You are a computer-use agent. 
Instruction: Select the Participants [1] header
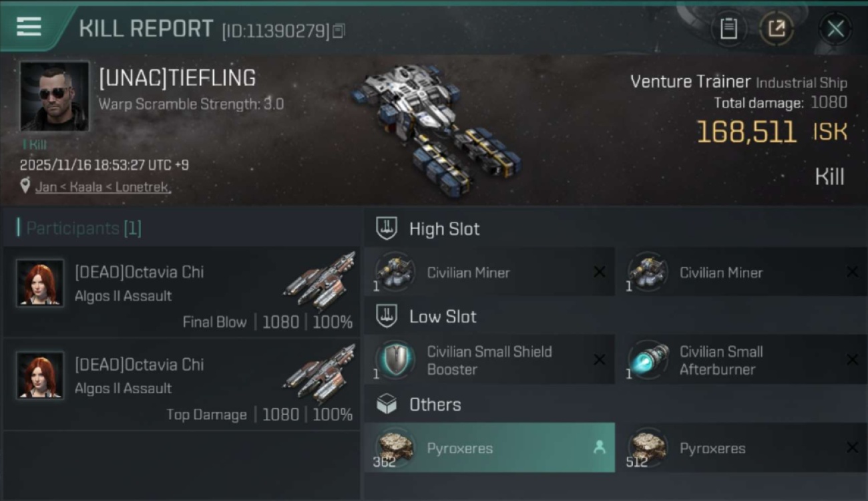[83, 228]
